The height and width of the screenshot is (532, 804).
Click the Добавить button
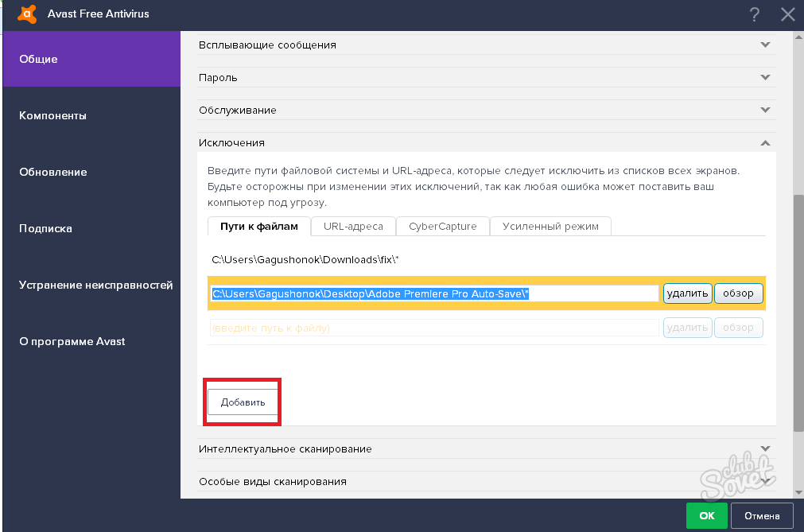pyautogui.click(x=243, y=402)
